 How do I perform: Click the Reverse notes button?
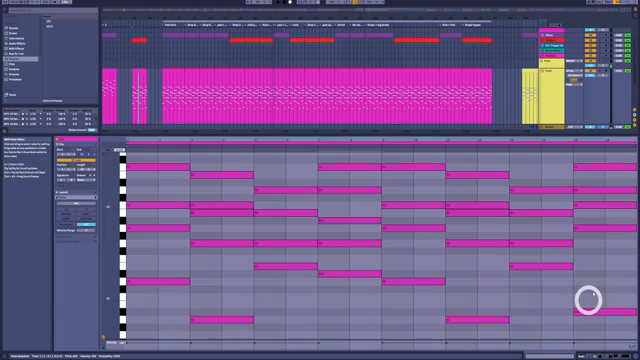tap(66, 214)
